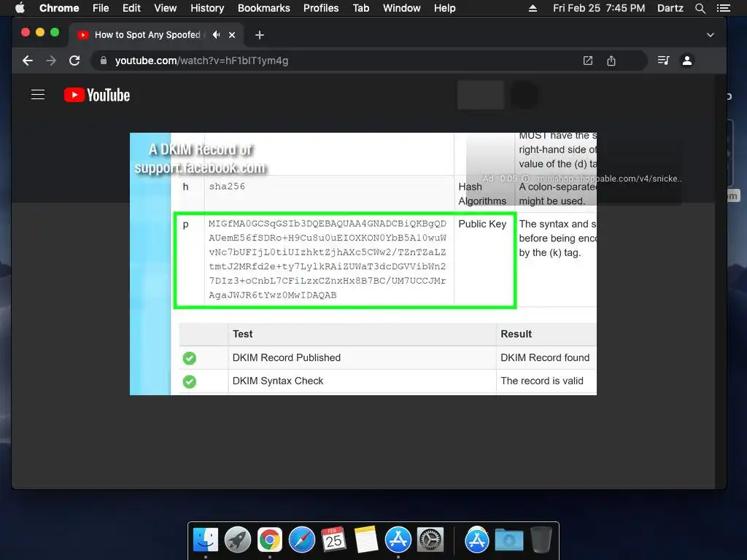Open a new tab with plus button
The height and width of the screenshot is (560, 747).
pos(259,35)
